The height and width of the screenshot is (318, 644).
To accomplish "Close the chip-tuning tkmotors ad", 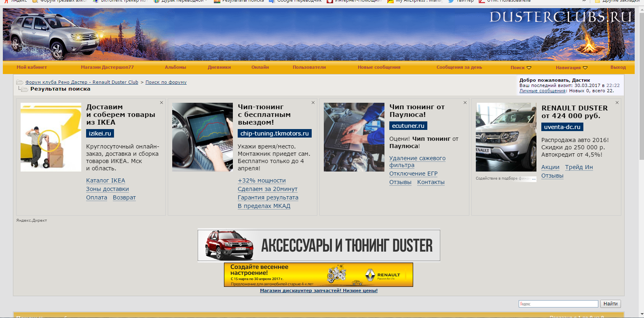I will [x=313, y=103].
